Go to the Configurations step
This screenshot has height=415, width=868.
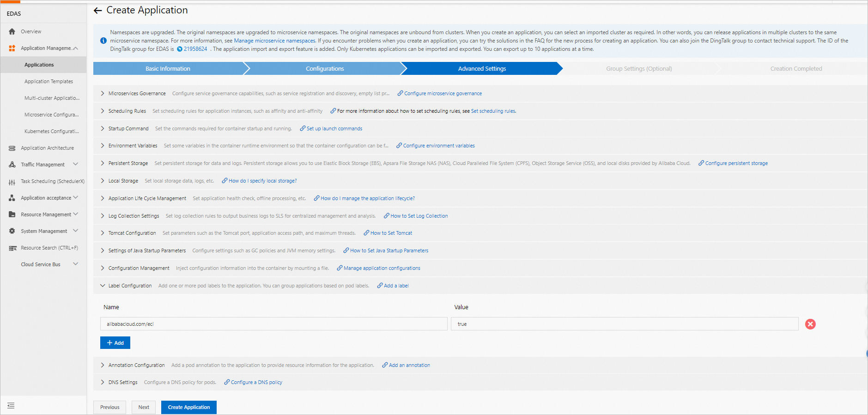click(325, 68)
